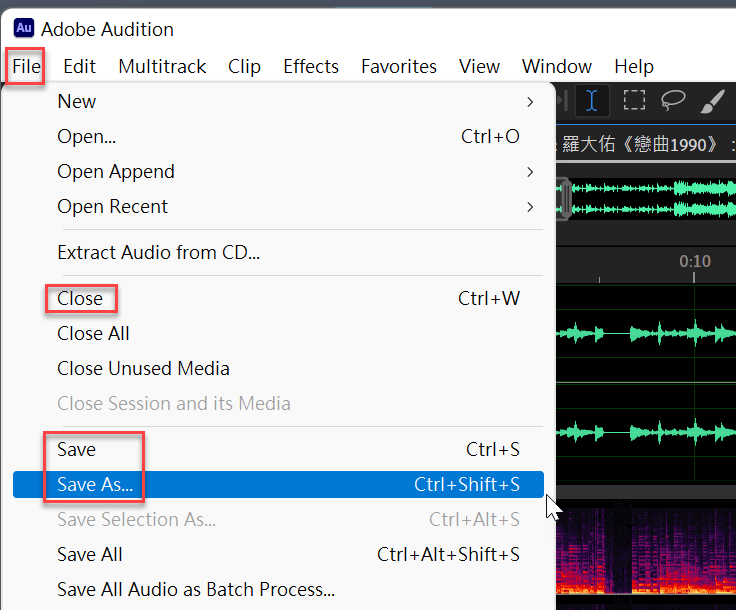736x610 pixels.
Task: Expand the Open Append submenu
Action: click(278, 172)
